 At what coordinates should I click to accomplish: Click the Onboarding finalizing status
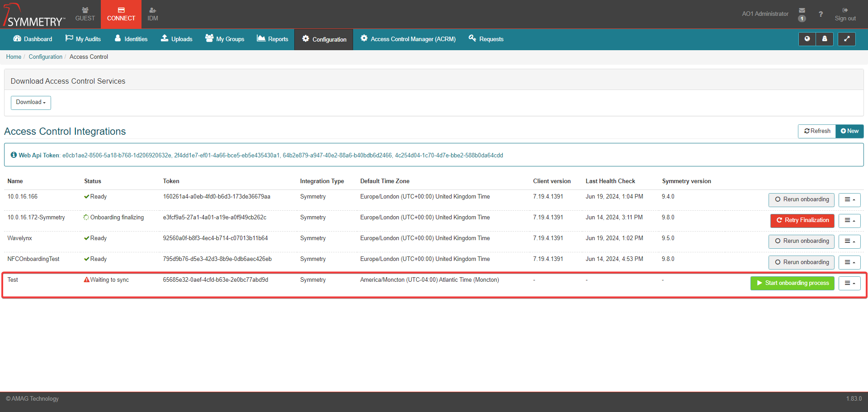click(114, 218)
